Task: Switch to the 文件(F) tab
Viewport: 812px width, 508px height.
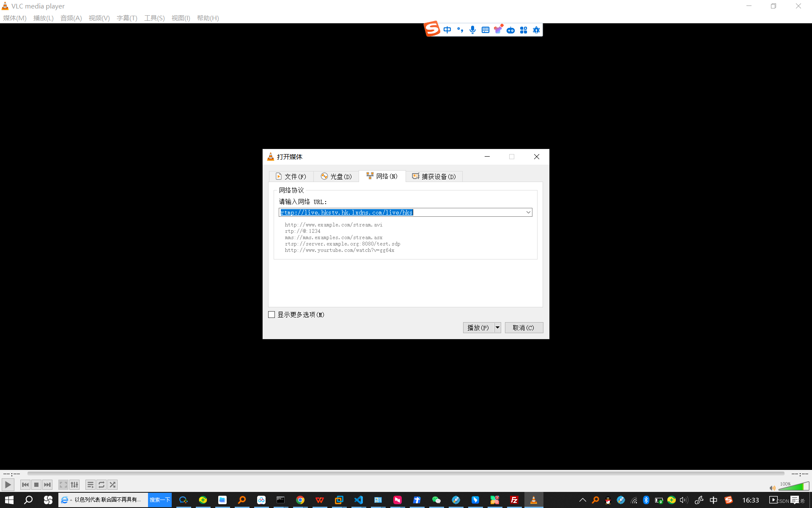Action: pos(291,177)
